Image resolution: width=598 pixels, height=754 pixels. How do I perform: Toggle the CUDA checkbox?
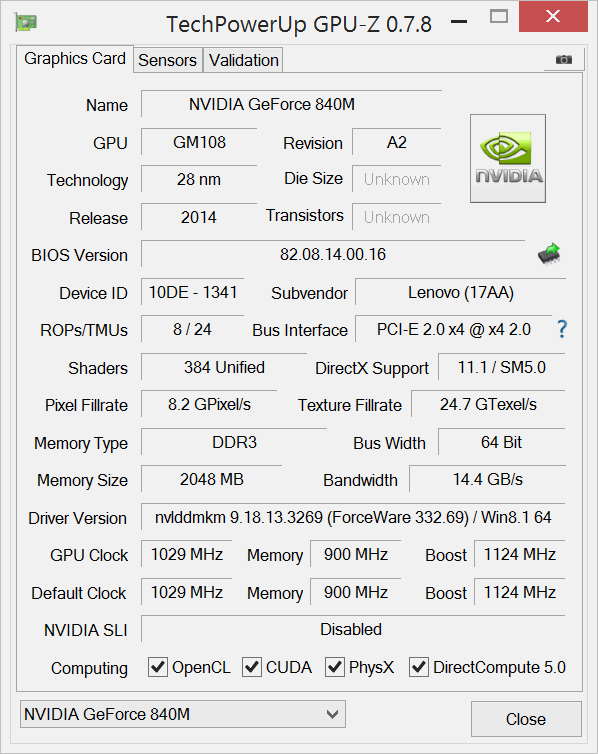pos(251,667)
